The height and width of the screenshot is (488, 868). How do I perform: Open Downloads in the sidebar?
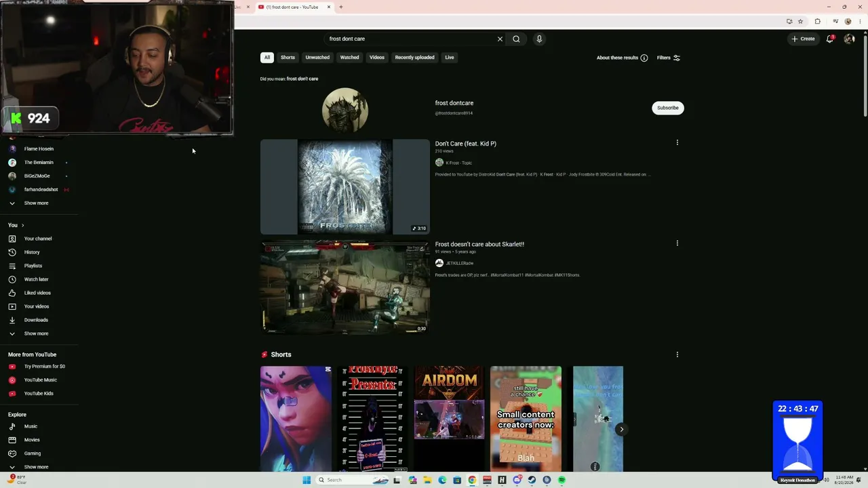(36, 320)
